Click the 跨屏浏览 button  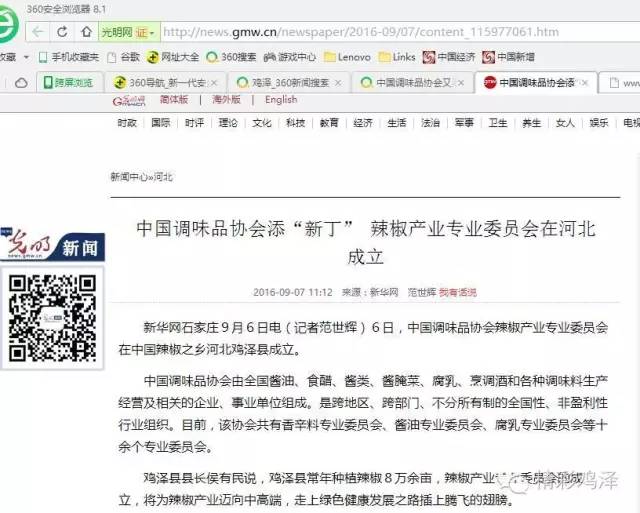67,82
